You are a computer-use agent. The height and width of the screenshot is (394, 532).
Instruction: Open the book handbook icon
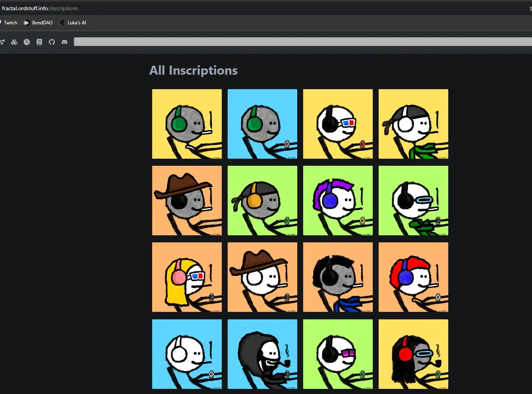tap(39, 42)
